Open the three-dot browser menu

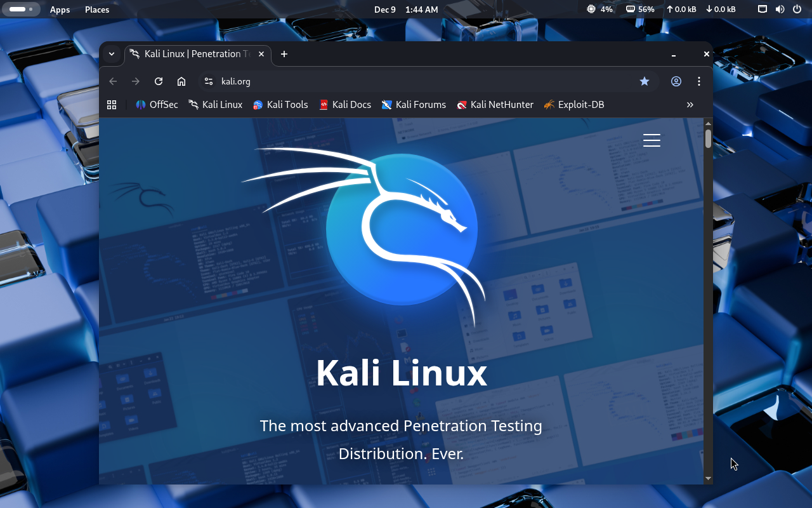[699, 81]
